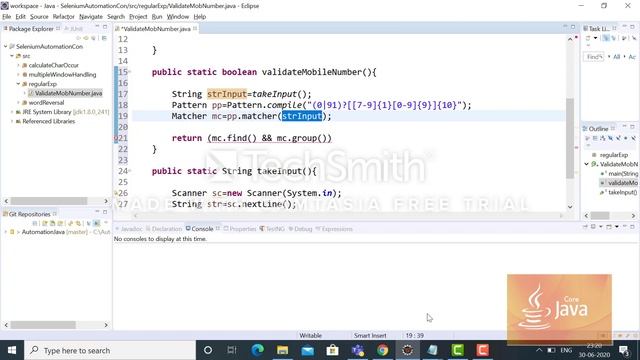This screenshot has height=360, width=640.
Task: Click the taskbar search box
Action: (x=110, y=350)
